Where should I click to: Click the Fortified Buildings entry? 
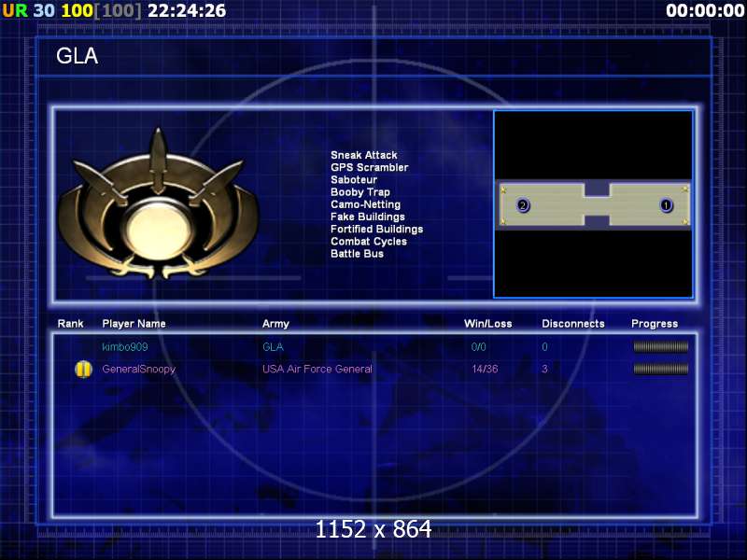[377, 230]
